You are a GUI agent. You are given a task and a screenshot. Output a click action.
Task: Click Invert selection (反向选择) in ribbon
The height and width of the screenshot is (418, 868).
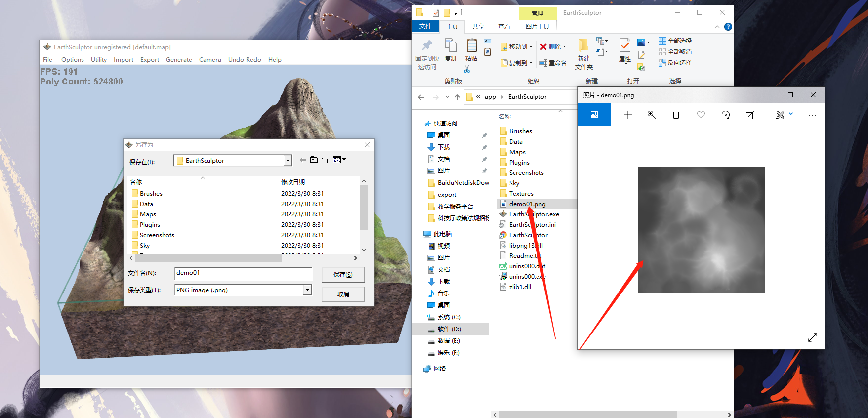675,62
